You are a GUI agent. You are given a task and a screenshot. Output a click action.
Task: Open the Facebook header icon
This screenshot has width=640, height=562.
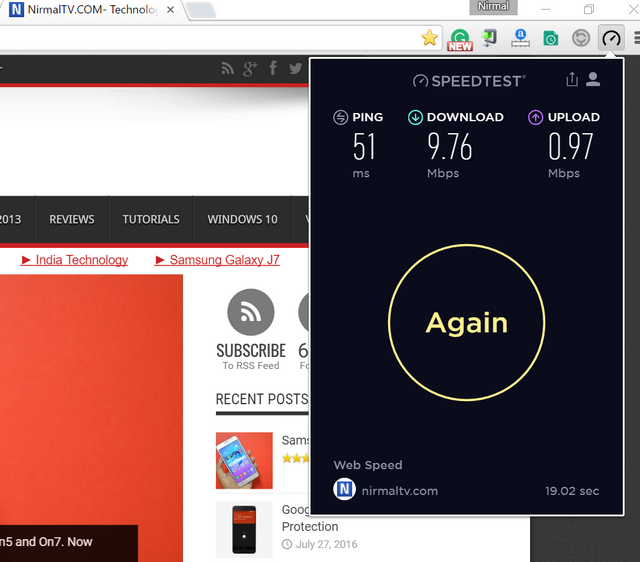(x=273, y=68)
